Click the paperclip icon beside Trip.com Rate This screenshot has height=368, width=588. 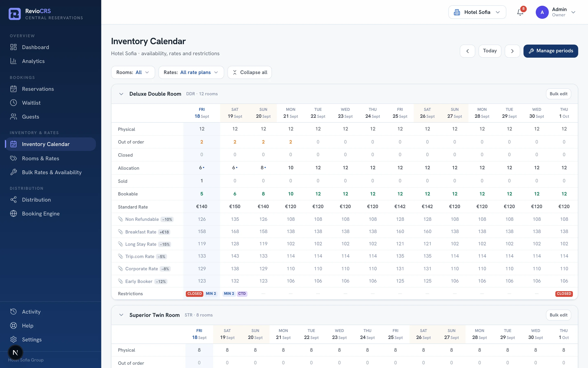pyautogui.click(x=120, y=256)
